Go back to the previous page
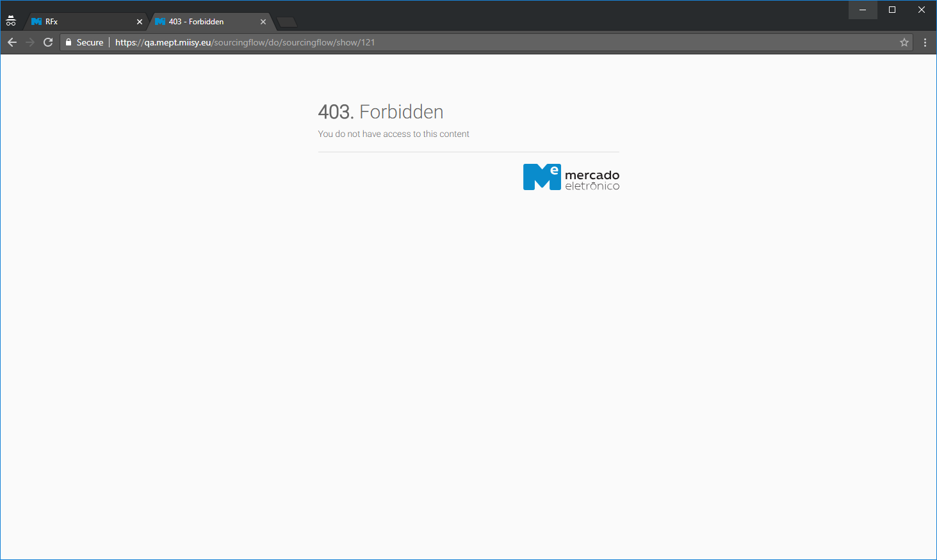Viewport: 937px width, 560px height. tap(12, 42)
